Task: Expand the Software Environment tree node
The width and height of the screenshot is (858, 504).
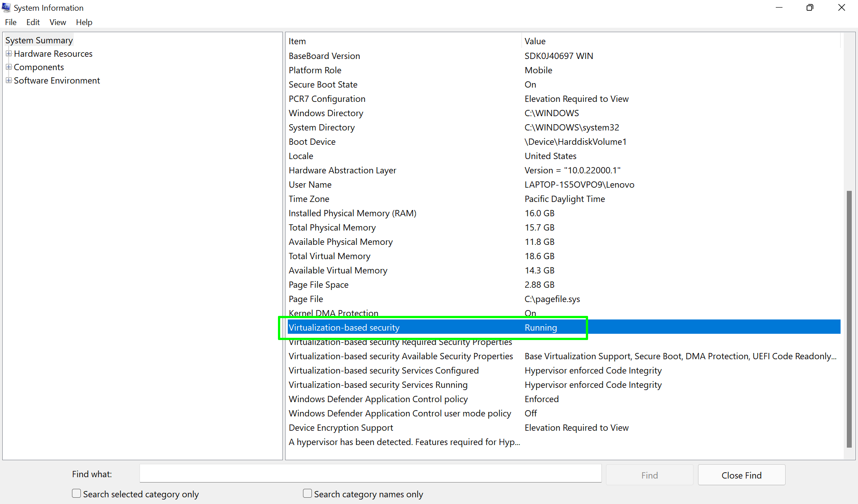Action: coord(9,80)
